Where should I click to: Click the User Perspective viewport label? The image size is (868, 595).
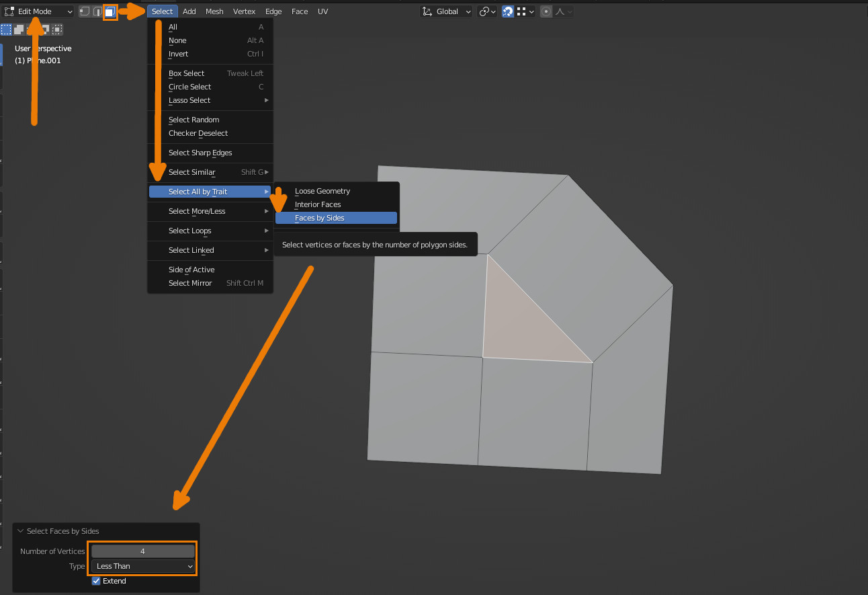[x=43, y=48]
